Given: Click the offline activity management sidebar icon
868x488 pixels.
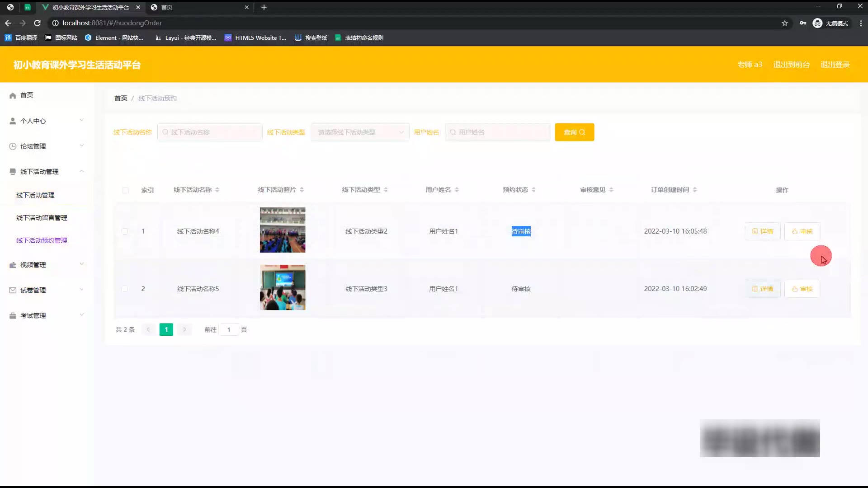Looking at the screenshot, I should tap(13, 172).
